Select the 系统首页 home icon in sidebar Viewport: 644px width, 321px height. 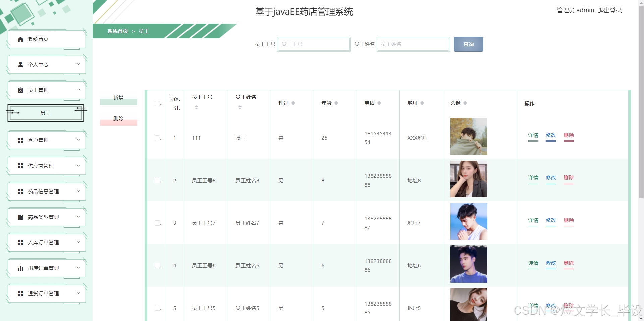click(20, 39)
